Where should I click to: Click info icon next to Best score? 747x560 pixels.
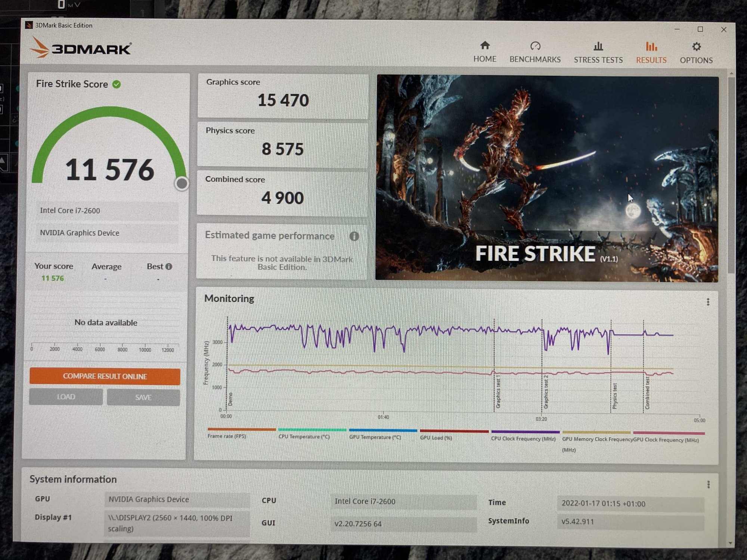pos(169,267)
